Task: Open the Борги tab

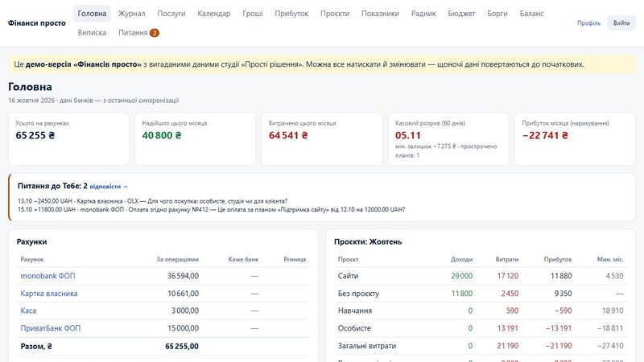Action: 497,14
